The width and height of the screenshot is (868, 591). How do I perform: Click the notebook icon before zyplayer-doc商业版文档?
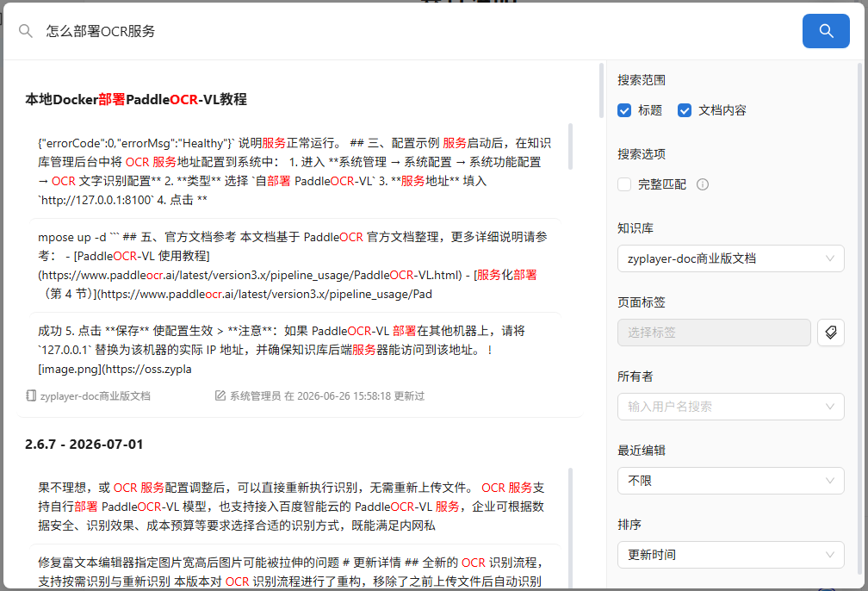pos(31,395)
